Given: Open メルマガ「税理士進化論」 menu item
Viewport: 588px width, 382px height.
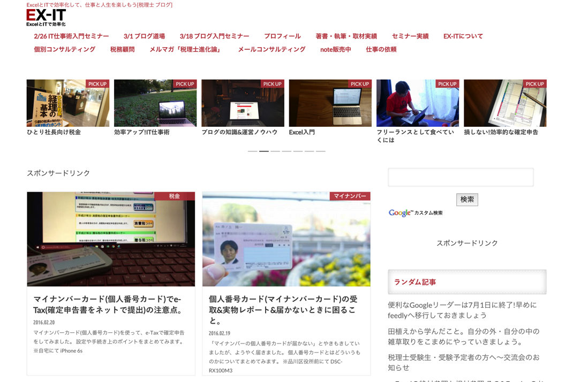Looking at the screenshot, I should [186, 49].
